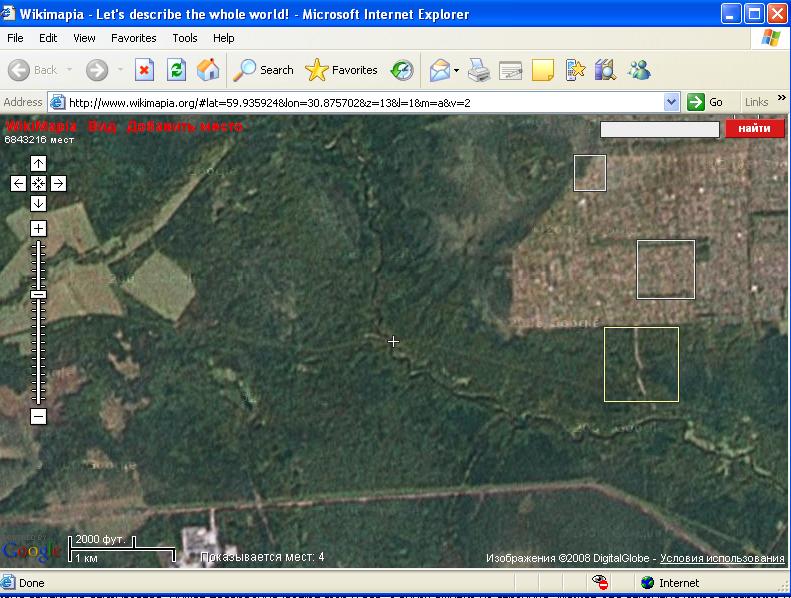Open the Tools menu
The image size is (791, 598).
click(185, 38)
